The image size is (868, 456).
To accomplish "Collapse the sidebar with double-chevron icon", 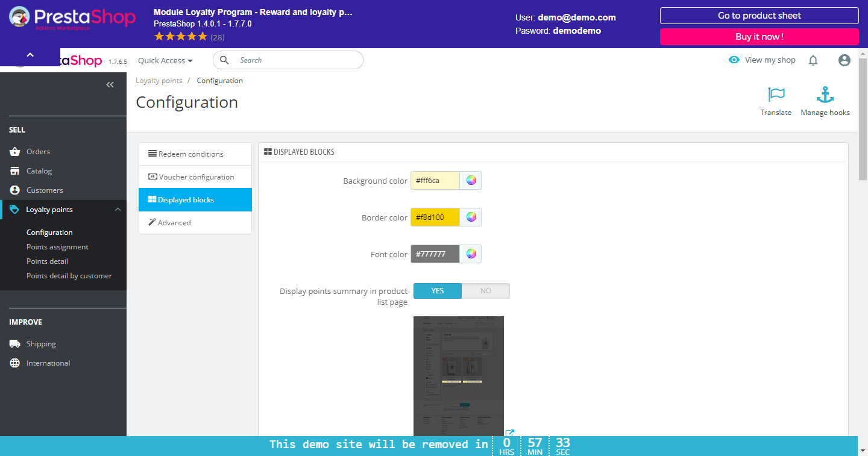I will (x=110, y=85).
